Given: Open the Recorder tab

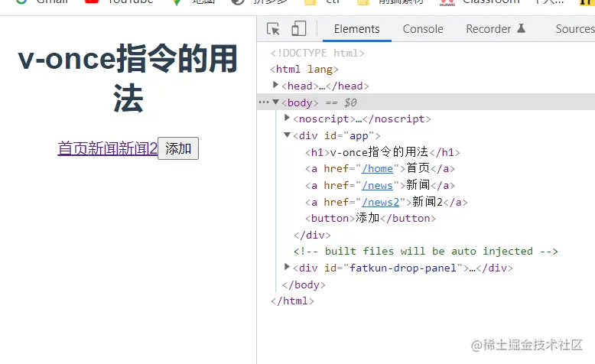Looking at the screenshot, I should [x=489, y=29].
